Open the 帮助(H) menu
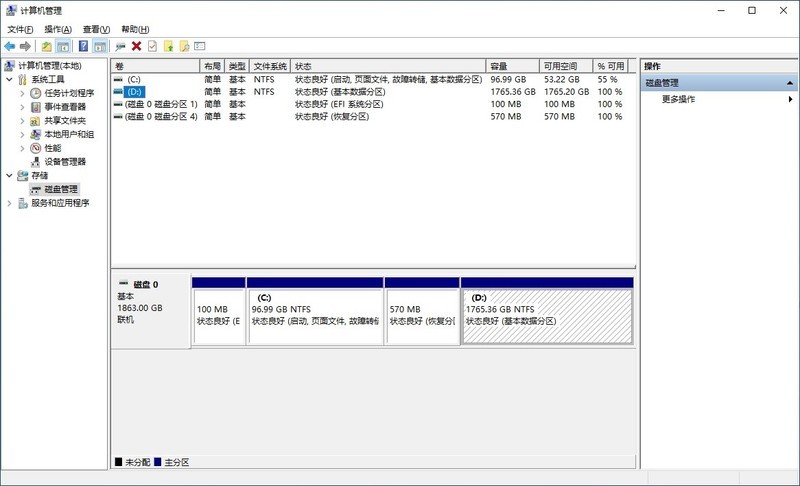The width and height of the screenshot is (800, 486). point(135,29)
